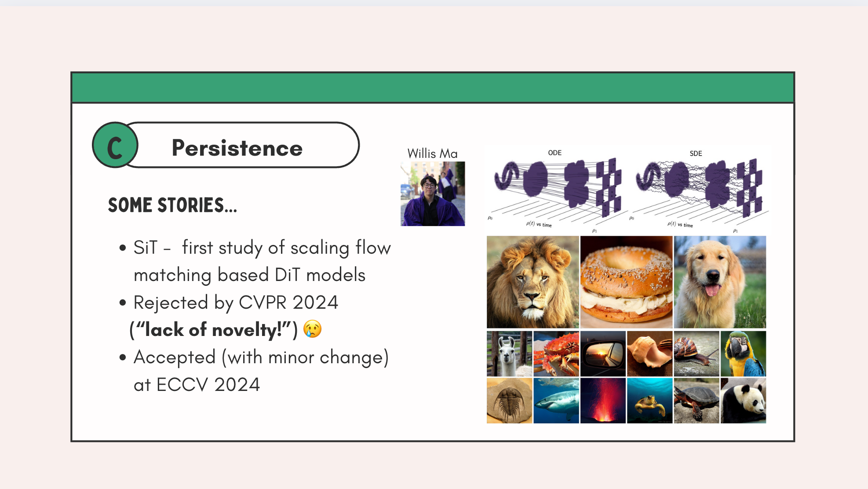
Task: Click the Willis Ma portrait photo
Action: coord(433,194)
